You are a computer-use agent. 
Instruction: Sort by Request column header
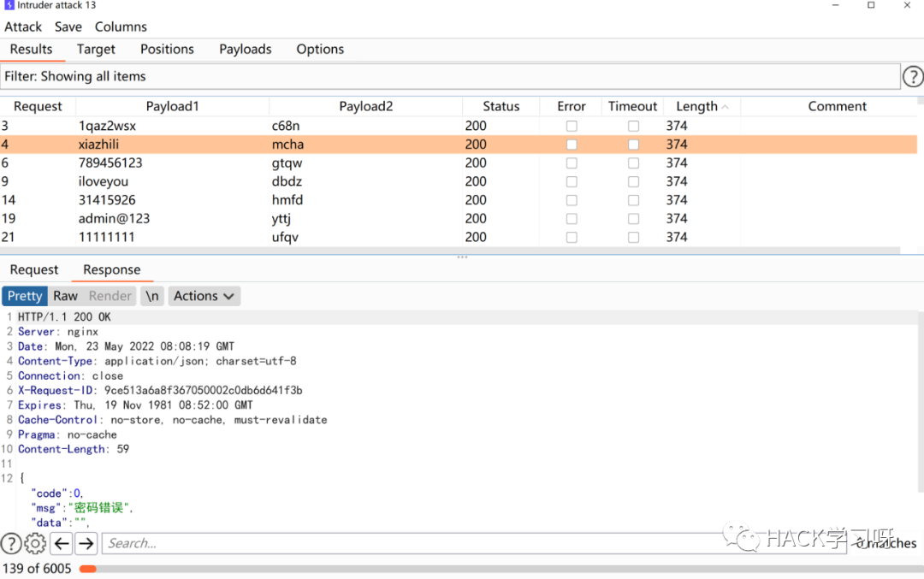38,107
